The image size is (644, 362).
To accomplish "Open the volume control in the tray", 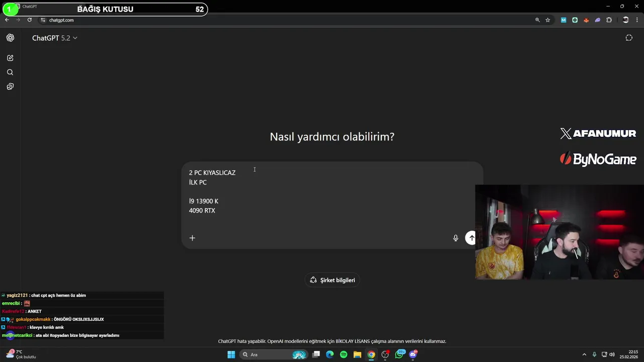I will pos(612,354).
